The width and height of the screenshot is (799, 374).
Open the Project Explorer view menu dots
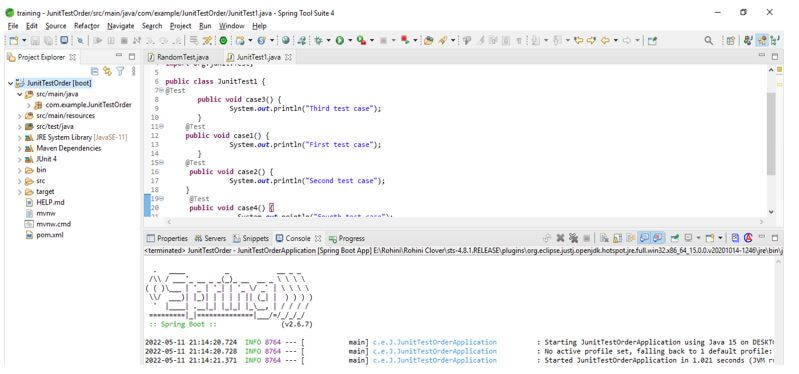(134, 71)
